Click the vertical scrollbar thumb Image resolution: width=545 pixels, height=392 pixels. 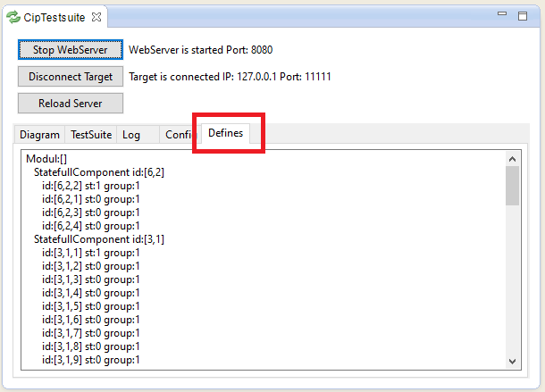click(x=512, y=185)
